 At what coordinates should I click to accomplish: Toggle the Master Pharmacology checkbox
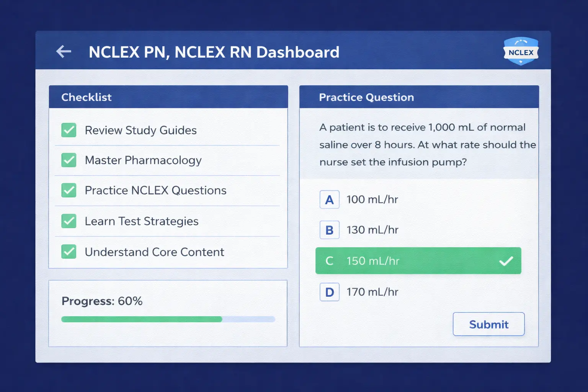point(69,160)
